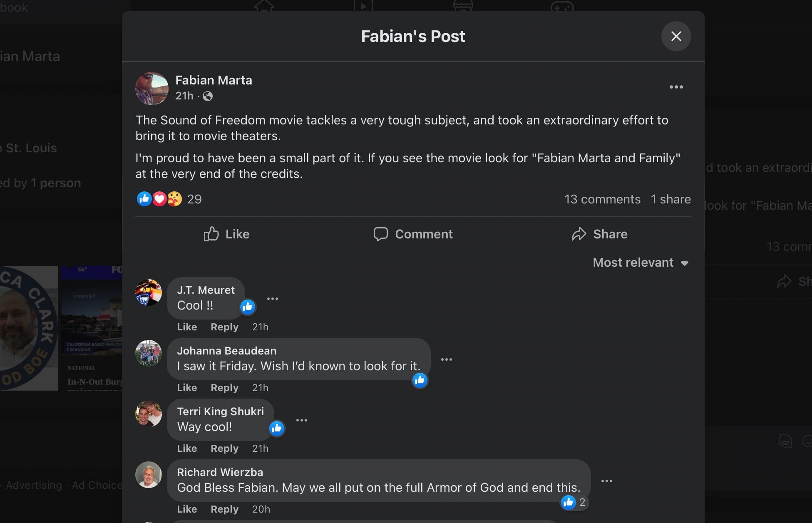Reply to Terri King Shukri's comment
The height and width of the screenshot is (523, 812).
tap(224, 449)
